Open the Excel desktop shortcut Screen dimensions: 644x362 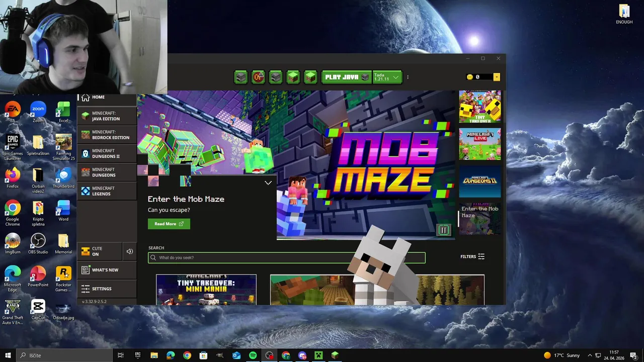click(x=63, y=112)
